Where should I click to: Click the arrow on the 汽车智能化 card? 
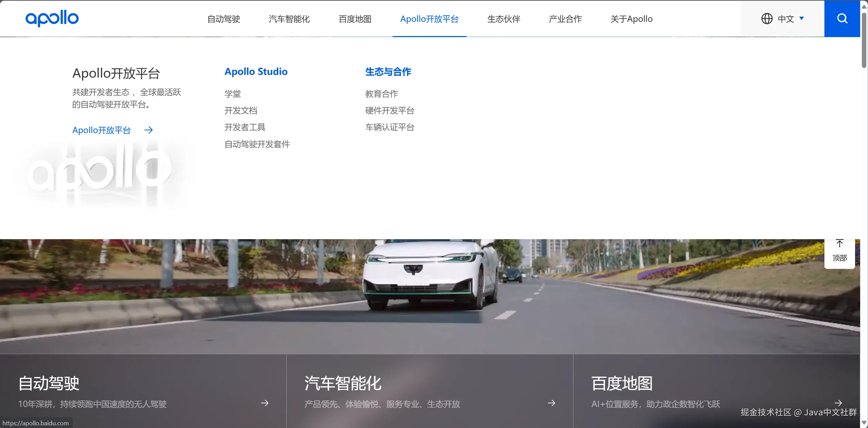click(551, 403)
